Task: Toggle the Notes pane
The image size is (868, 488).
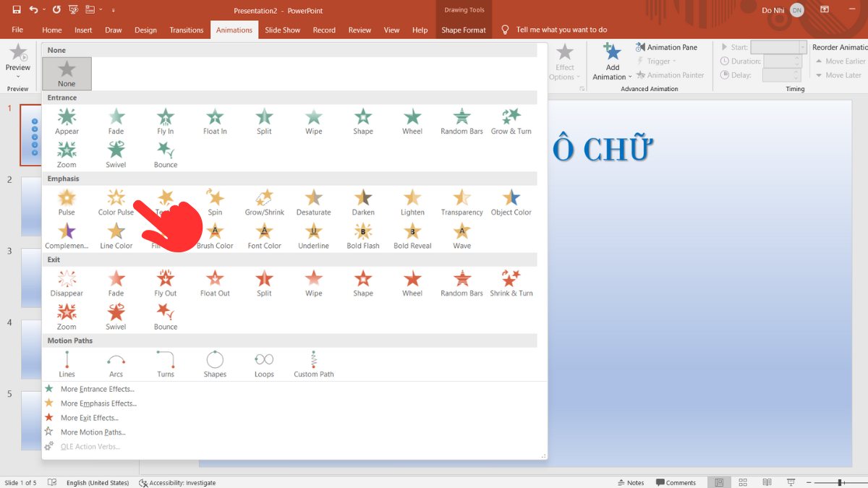Action: [x=630, y=482]
